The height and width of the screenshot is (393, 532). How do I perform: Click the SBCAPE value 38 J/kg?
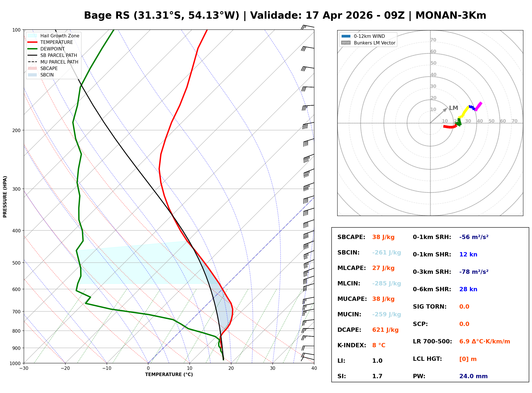click(383, 237)
